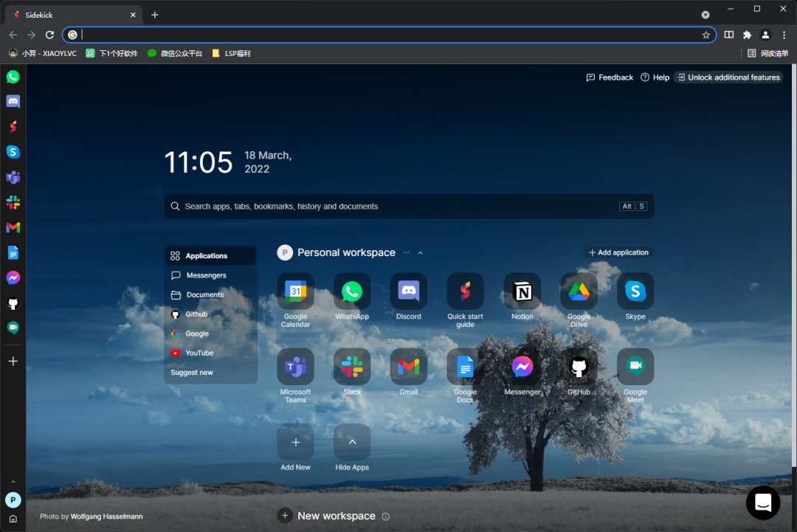The width and height of the screenshot is (797, 532).
Task: Open the browser three-dot menu
Action: 784,35
